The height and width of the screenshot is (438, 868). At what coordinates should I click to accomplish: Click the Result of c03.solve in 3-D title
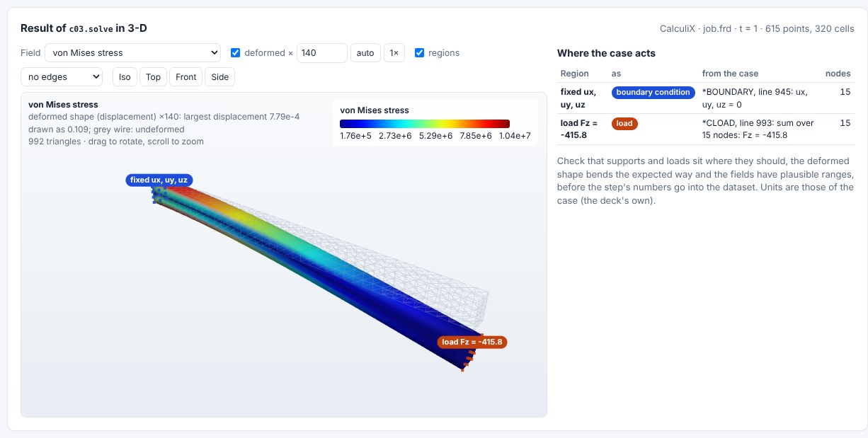pyautogui.click(x=84, y=28)
